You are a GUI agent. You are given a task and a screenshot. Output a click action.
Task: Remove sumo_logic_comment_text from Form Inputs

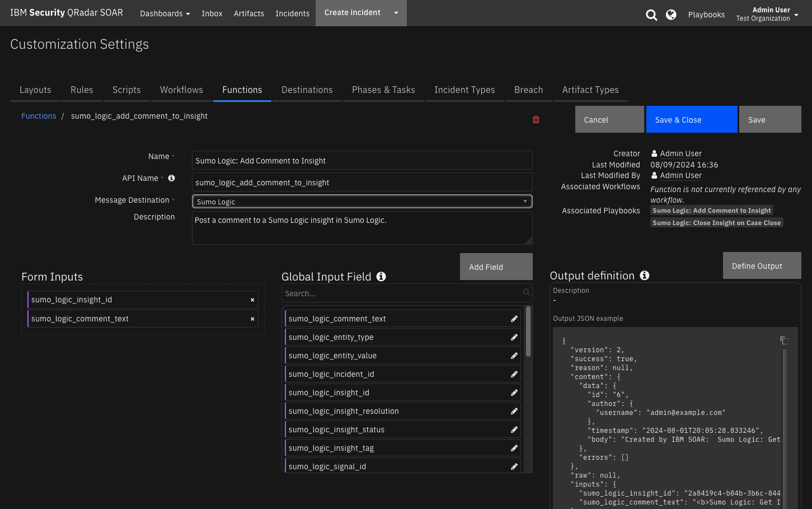click(252, 319)
